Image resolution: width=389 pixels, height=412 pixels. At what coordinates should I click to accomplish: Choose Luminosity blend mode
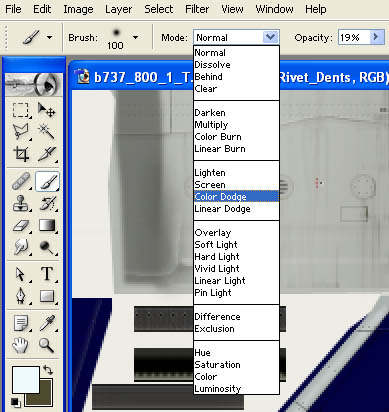(x=236, y=389)
